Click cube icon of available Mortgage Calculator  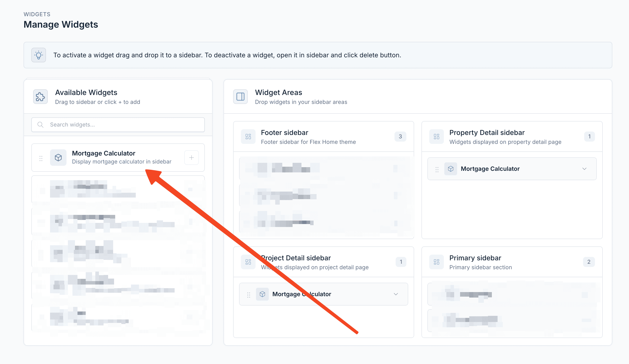pos(58,158)
